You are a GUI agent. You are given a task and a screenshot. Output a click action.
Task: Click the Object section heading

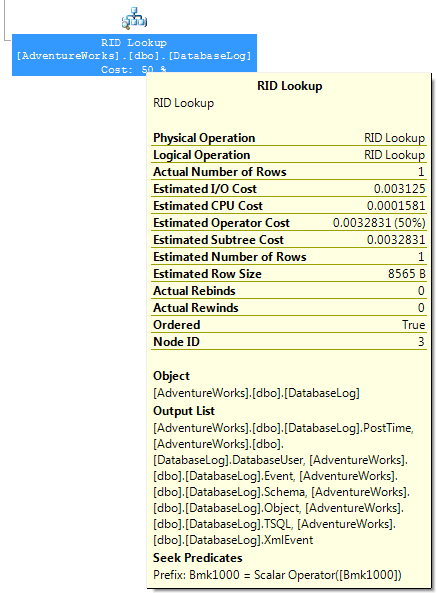pos(171,376)
